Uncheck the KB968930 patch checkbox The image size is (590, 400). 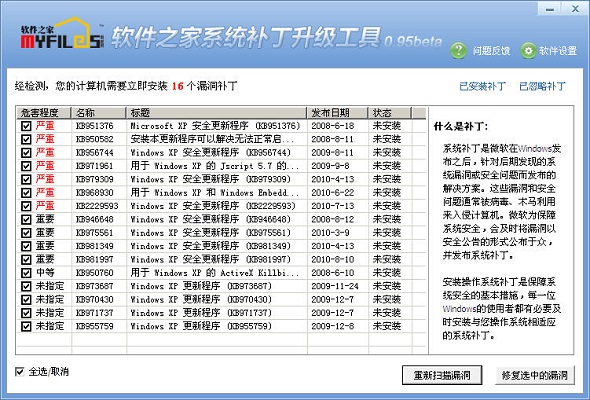coord(26,193)
